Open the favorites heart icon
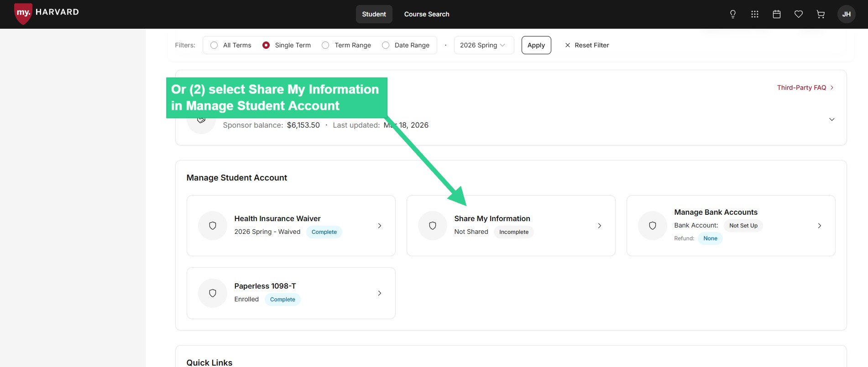This screenshot has height=367, width=868. (799, 14)
